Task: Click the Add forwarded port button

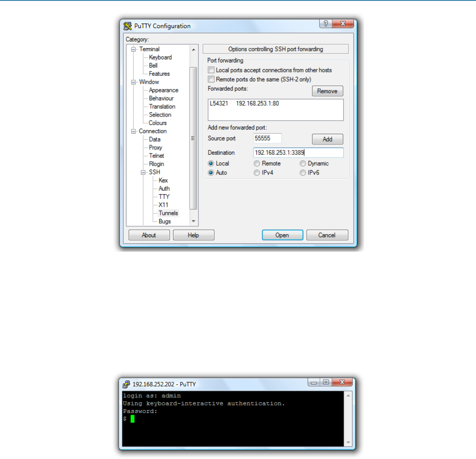Action: coord(327,139)
